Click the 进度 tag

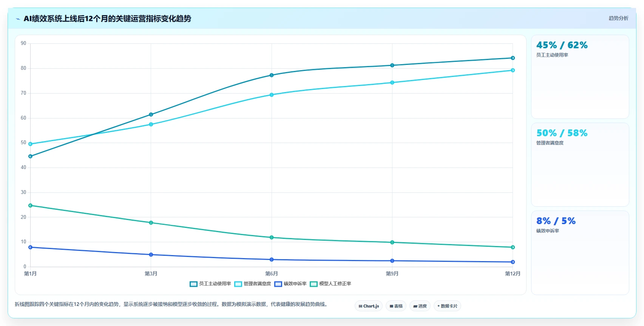pos(420,306)
